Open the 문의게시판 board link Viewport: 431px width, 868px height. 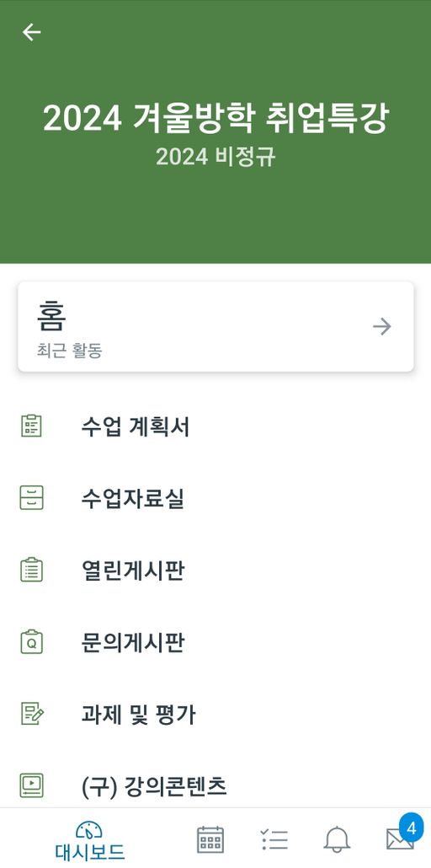pos(215,642)
